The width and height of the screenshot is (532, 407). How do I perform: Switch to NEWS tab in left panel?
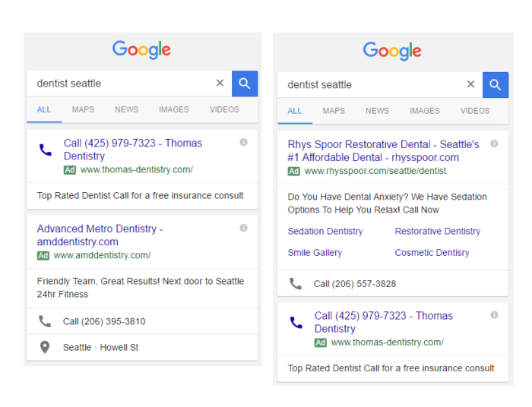click(x=127, y=110)
